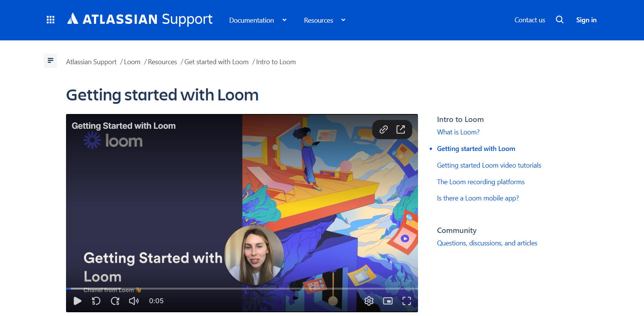Click the Getting started with Loom page heading

click(162, 95)
